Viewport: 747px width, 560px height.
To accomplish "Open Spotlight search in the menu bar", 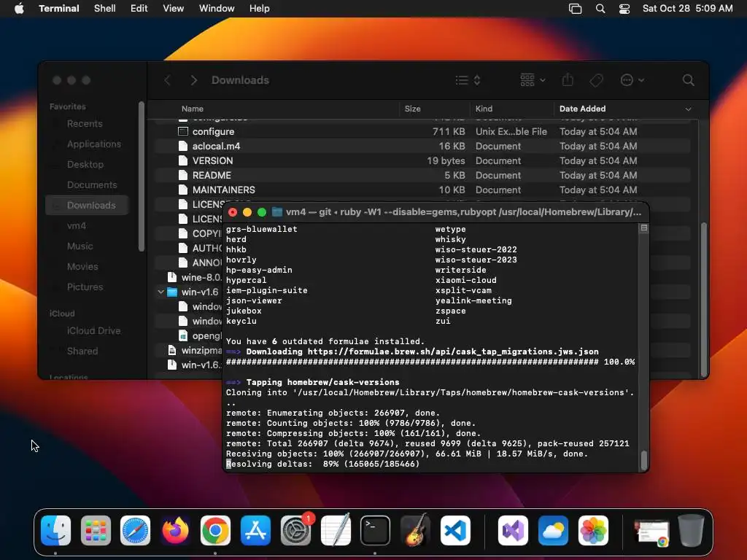I will [600, 9].
